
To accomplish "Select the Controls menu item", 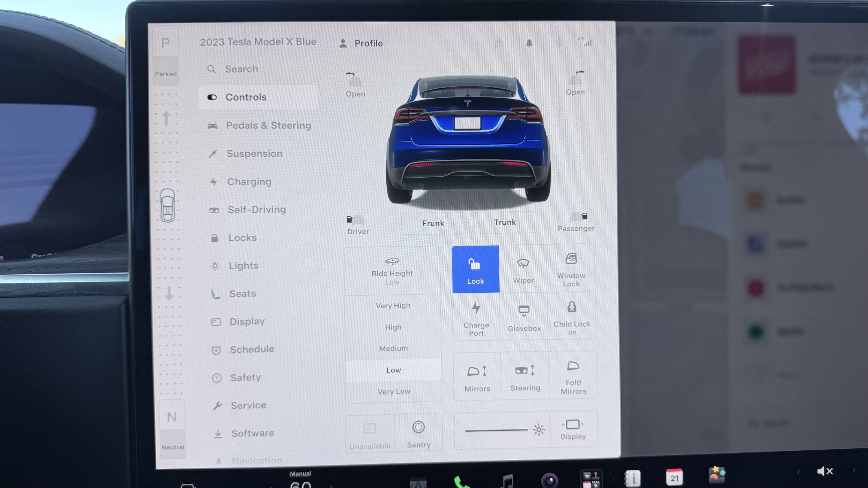I will pos(258,97).
